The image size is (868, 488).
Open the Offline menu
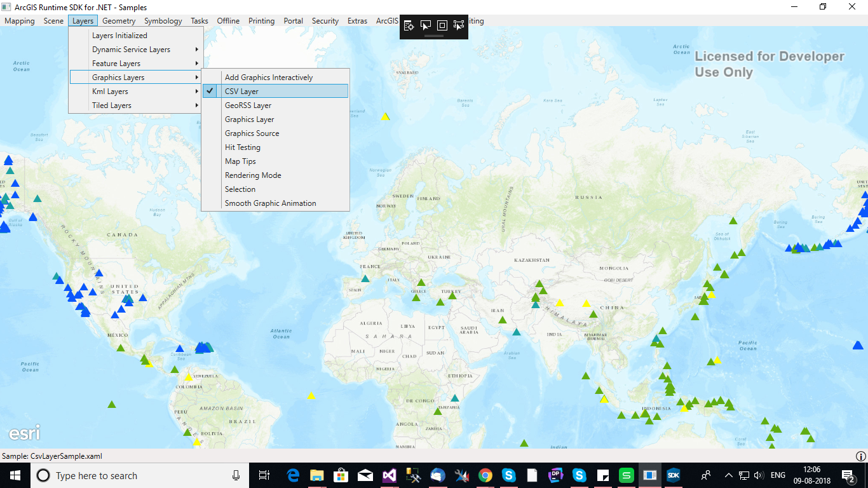click(228, 21)
